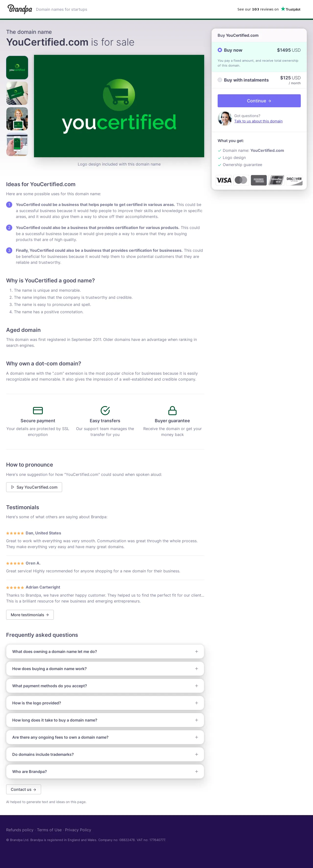The image size is (313, 868).
Task: Expand How is the logo provided question
Action: pos(105,703)
